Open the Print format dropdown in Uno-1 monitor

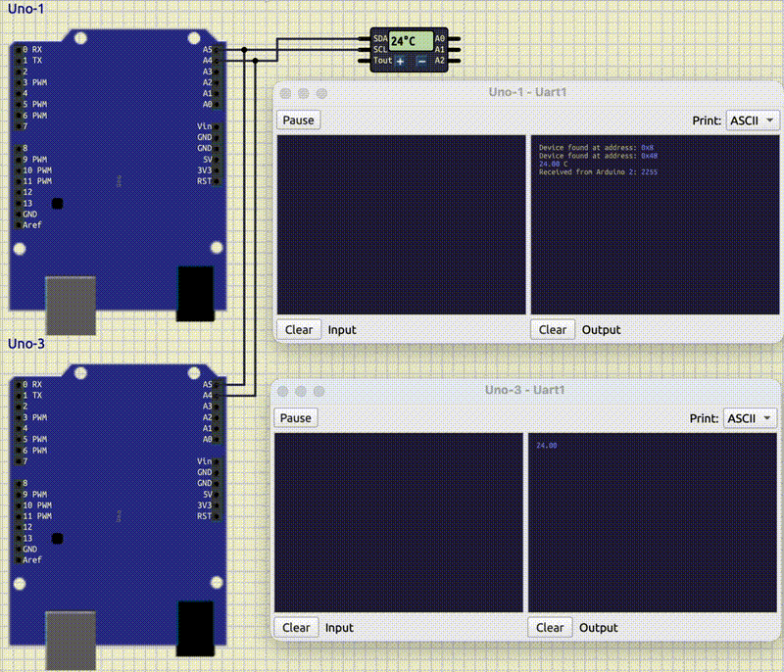point(750,120)
